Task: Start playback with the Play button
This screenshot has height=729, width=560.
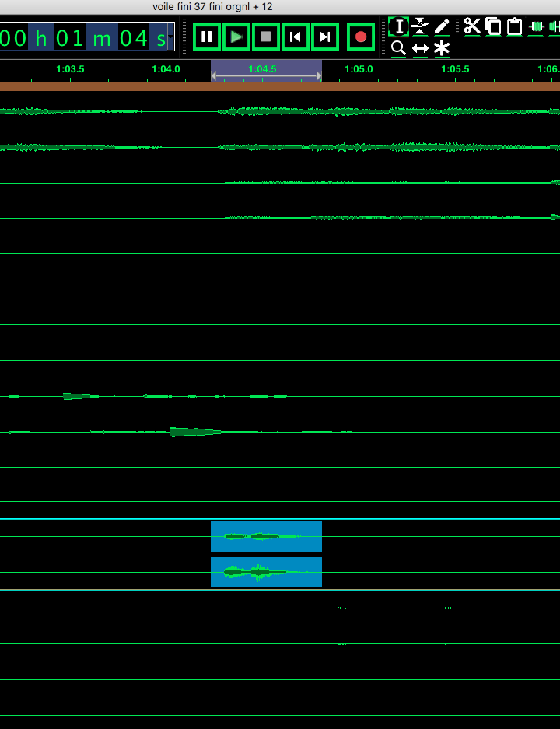Action: pos(236,37)
